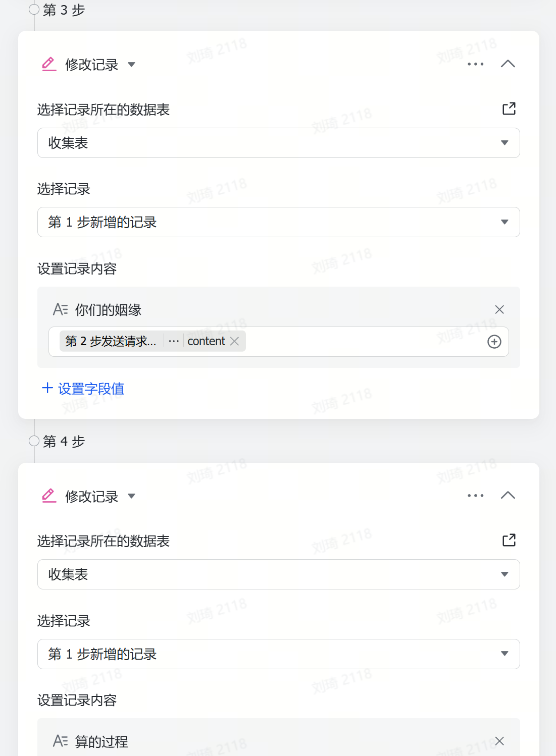556x756 pixels.
Task: Click 设置字段值 to add a field
Action: click(83, 389)
